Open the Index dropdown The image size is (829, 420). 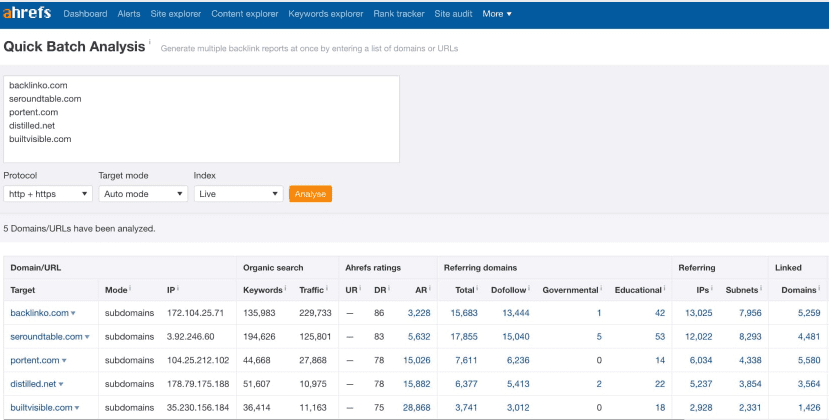(x=238, y=194)
